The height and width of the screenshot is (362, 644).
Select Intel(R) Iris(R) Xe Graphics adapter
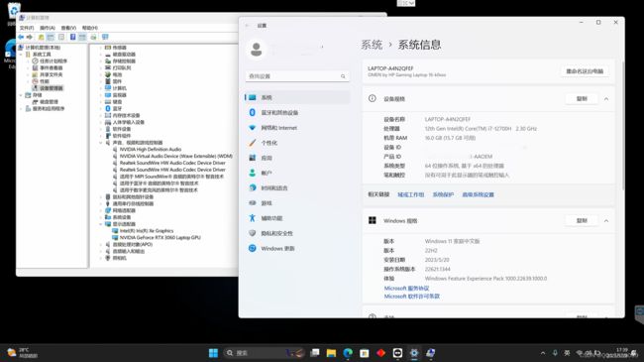pos(147,231)
